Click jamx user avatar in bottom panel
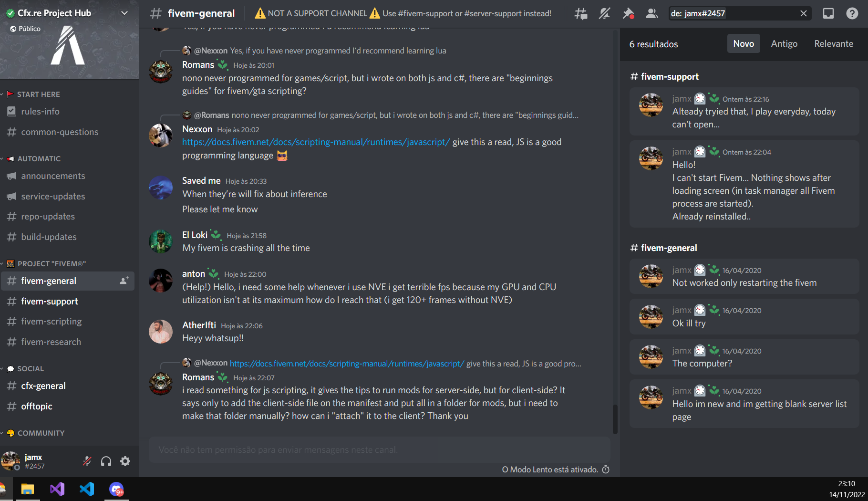The height and width of the screenshot is (501, 868). [10, 460]
